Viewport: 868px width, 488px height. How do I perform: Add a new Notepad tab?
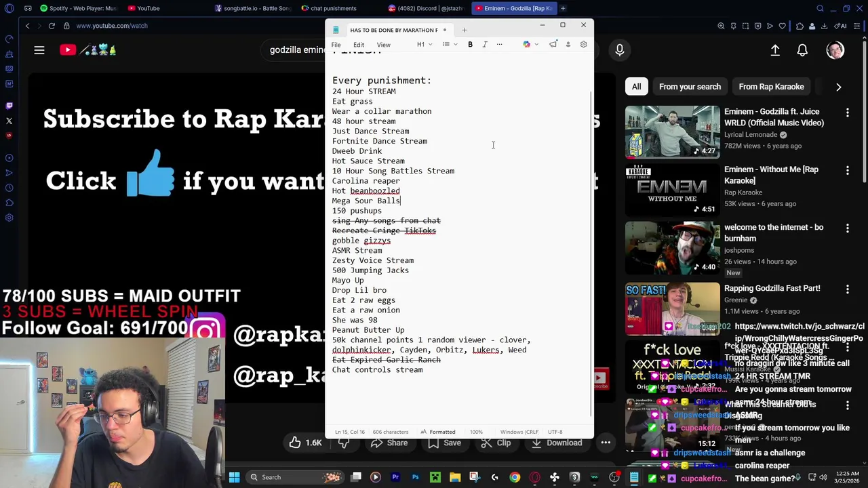tap(465, 30)
